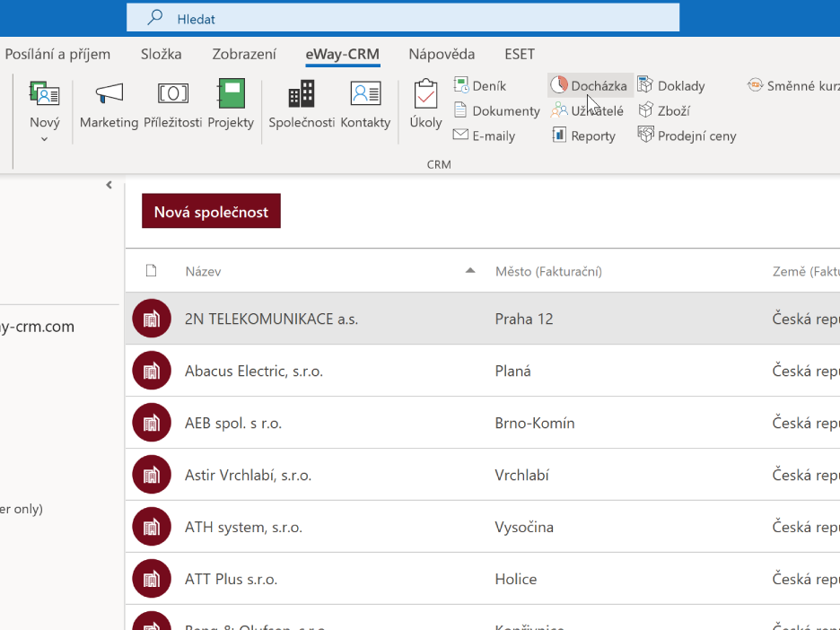Click company icon for ATH system
The height and width of the screenshot is (630, 840).
point(152,526)
